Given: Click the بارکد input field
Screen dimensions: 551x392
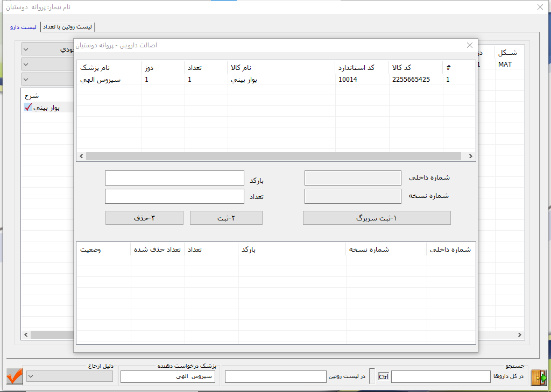Looking at the screenshot, I should click(x=174, y=178).
